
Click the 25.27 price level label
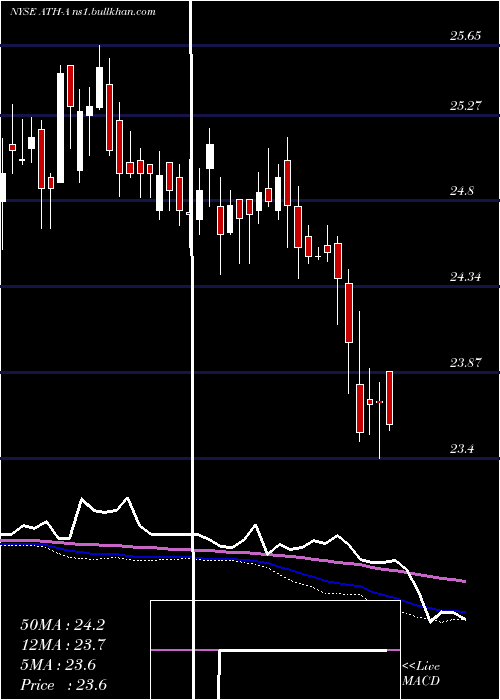466,106
